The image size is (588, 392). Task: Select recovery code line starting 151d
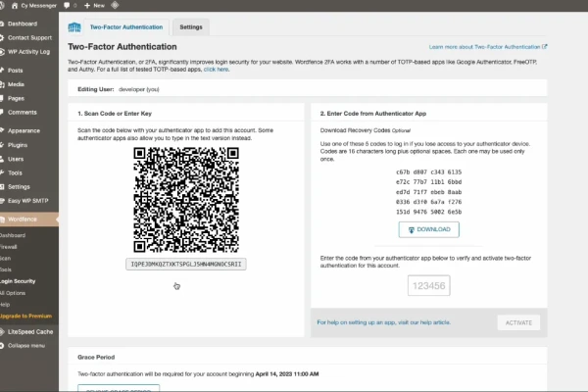428,212
